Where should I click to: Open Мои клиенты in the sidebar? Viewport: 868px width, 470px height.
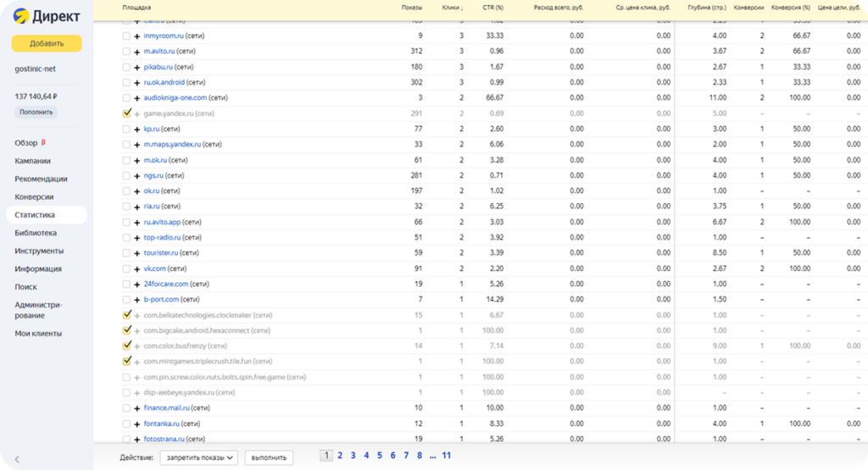38,334
